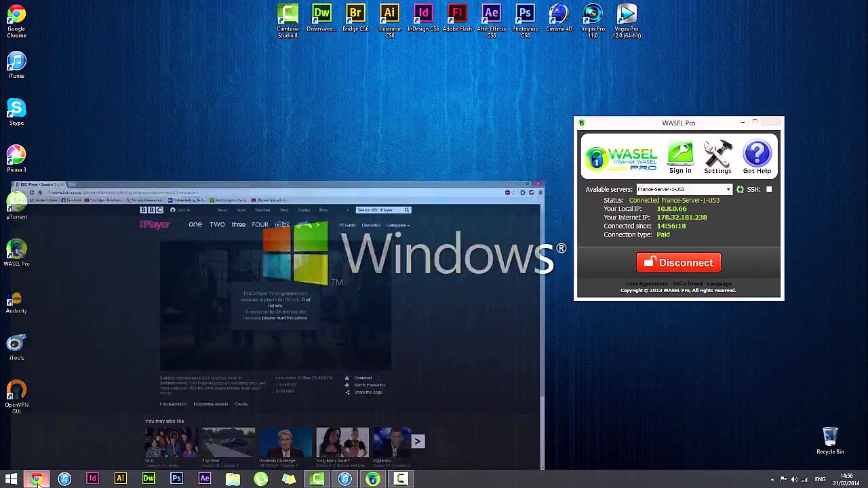868x488 pixels.
Task: Open the Vegas Pro 11.0 shortcut
Action: (x=593, y=21)
